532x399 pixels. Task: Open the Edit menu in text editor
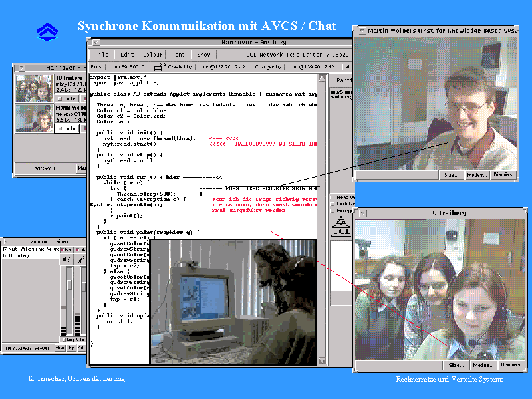click(127, 55)
